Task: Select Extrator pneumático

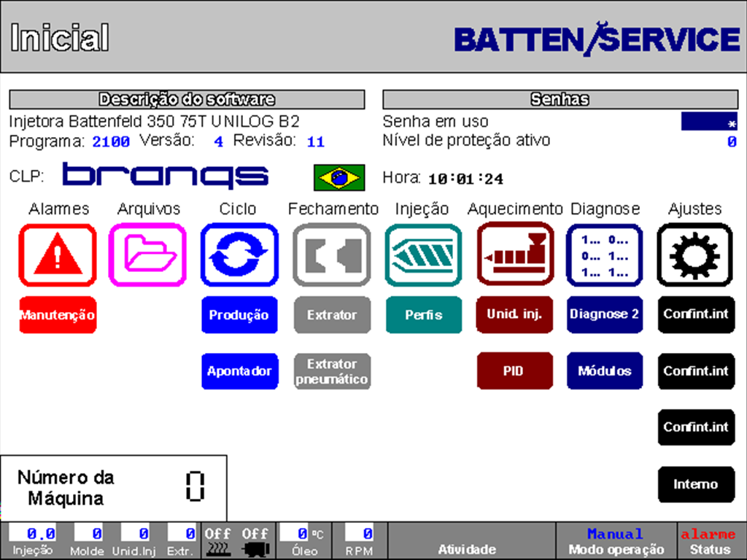Action: [332, 371]
